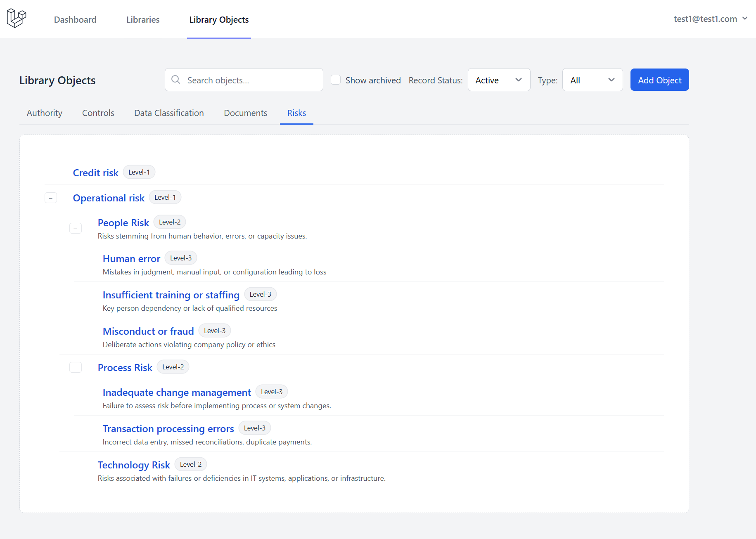Screen dimensions: 756x539
Task: Open the test1@test1.com user menu
Action: tap(710, 19)
